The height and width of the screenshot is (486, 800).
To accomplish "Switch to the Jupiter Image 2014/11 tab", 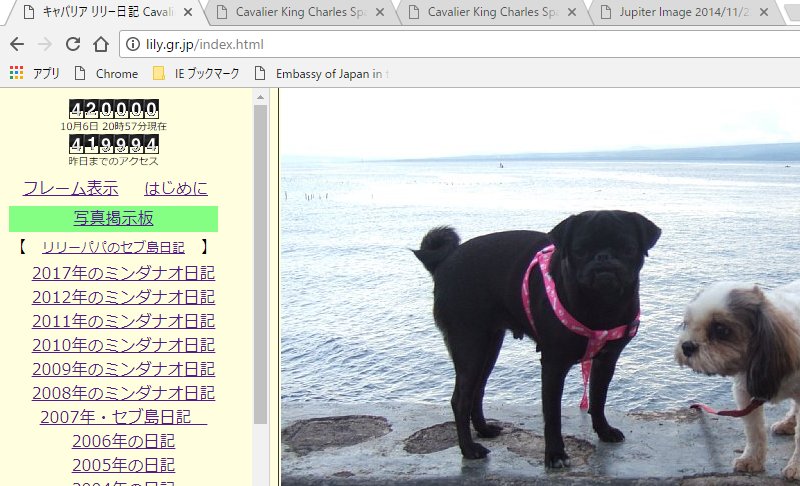I will pos(684,12).
